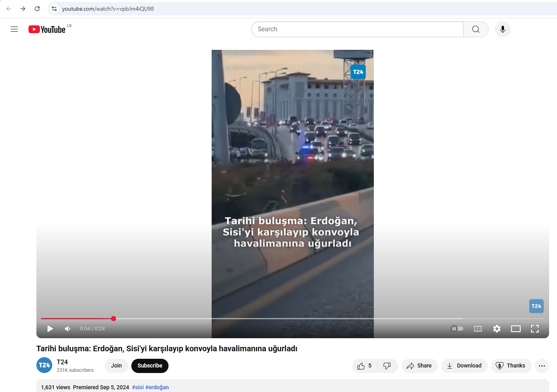Start voice search with microphone icon
The width and height of the screenshot is (557, 392).
pyautogui.click(x=502, y=29)
